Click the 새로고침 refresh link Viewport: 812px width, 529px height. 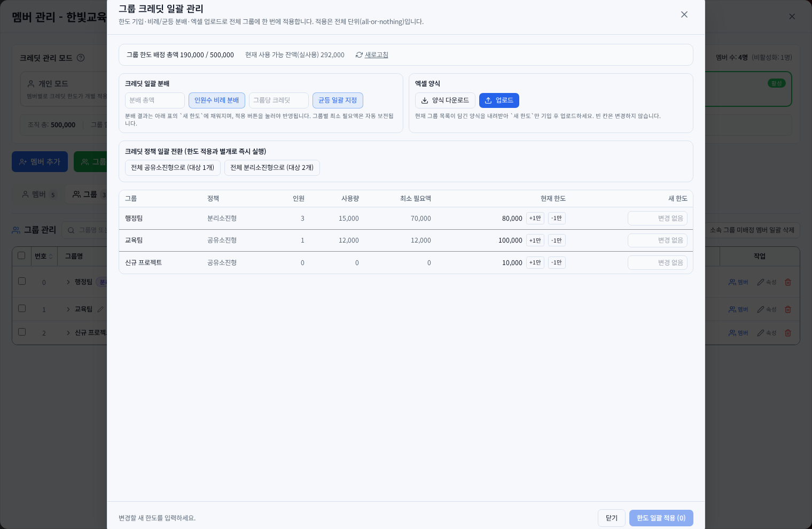point(372,55)
